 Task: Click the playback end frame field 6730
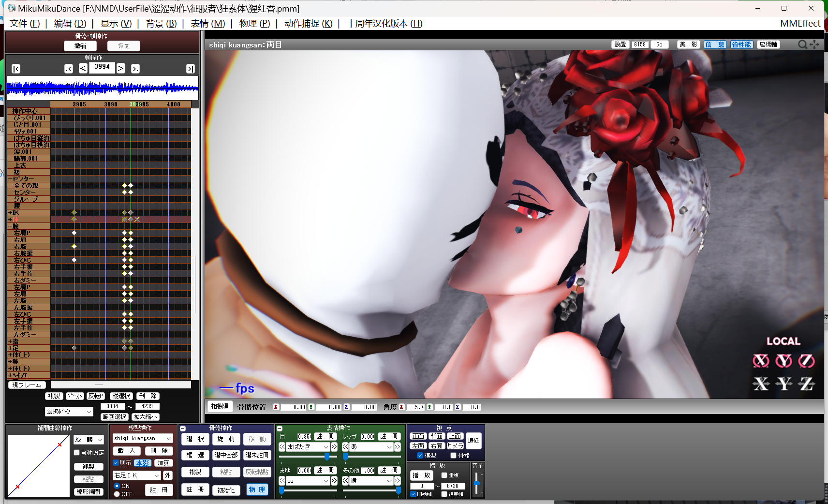pyautogui.click(x=453, y=486)
